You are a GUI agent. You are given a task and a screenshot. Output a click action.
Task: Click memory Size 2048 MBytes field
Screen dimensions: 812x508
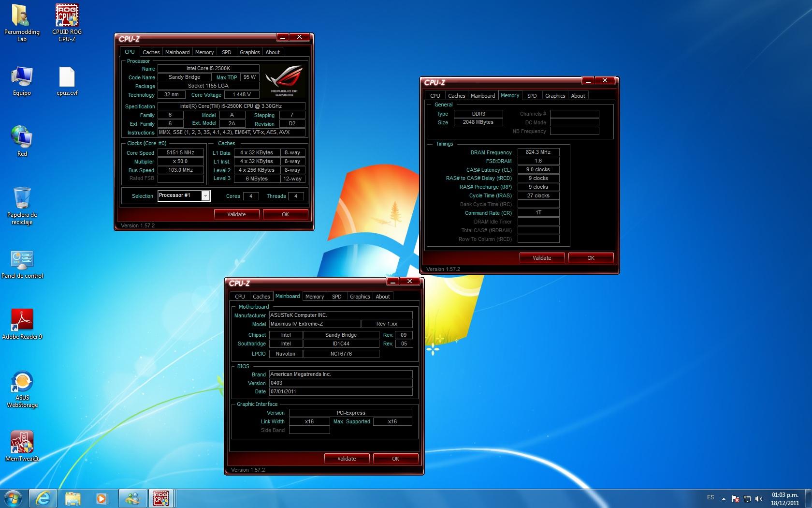click(x=478, y=122)
